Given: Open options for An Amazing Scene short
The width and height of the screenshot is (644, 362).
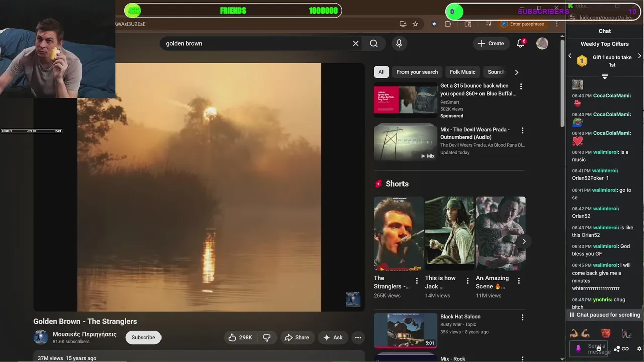Looking at the screenshot, I should click(519, 281).
